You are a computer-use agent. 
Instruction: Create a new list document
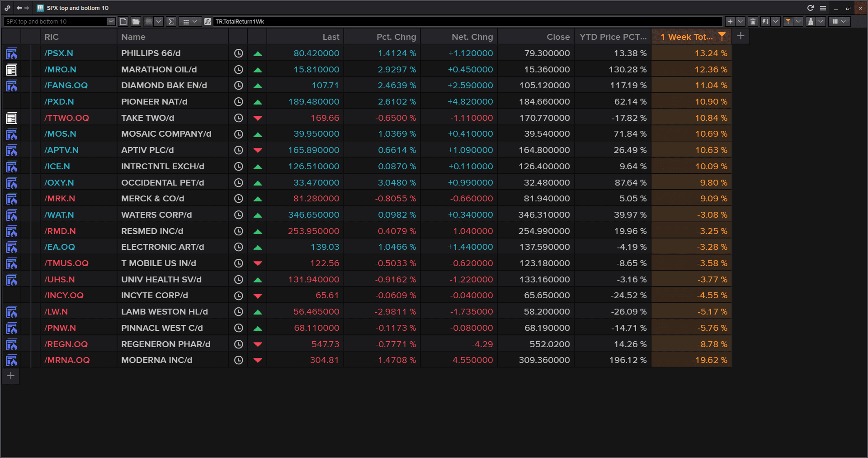(x=123, y=21)
